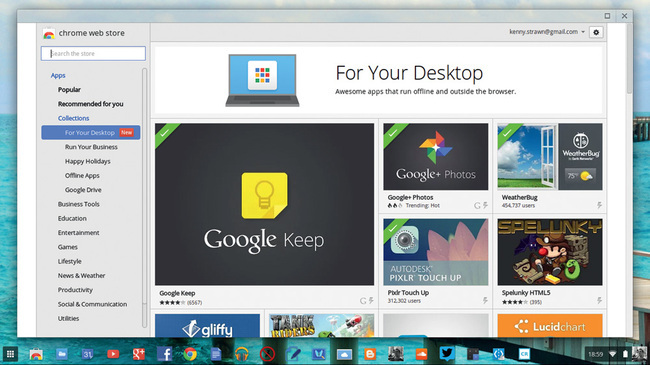The width and height of the screenshot is (650, 365).
Task: Click the Collections link in sidebar
Action: coord(73,118)
